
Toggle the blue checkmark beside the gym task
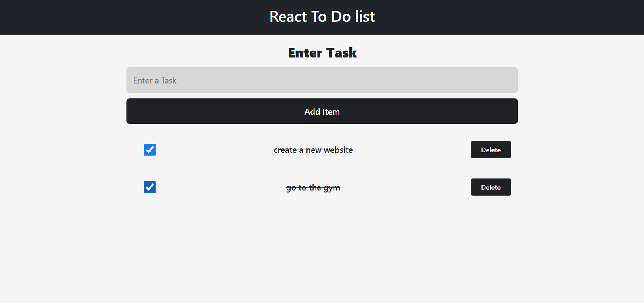(x=150, y=187)
